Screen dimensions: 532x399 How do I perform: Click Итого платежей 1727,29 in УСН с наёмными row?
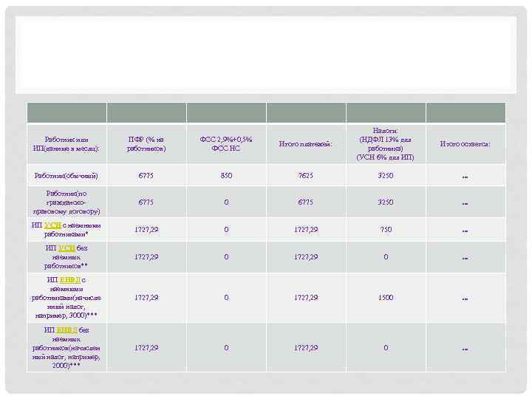pos(306,230)
